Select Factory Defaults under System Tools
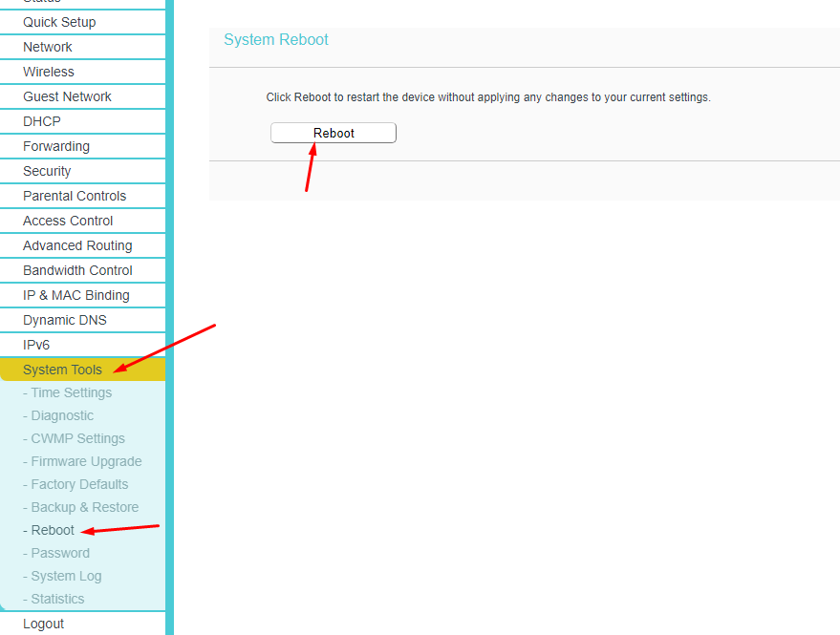 (76, 483)
